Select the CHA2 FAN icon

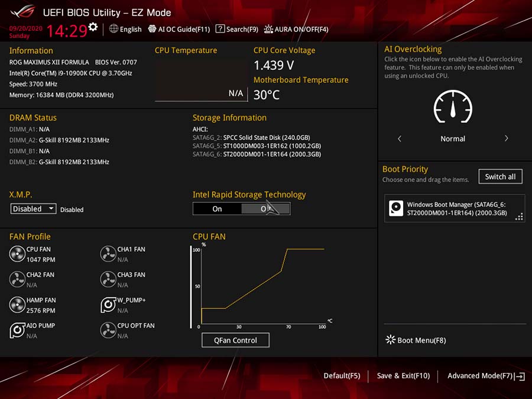[x=17, y=279]
